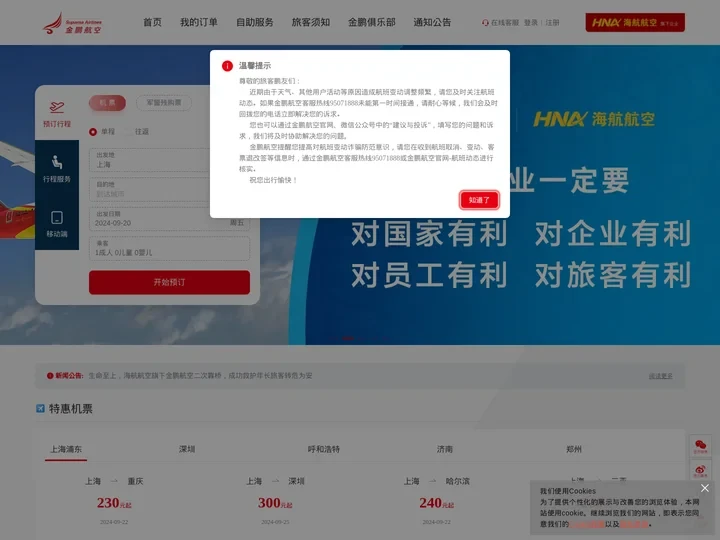This screenshot has height=540, width=720.
Task: Open the 出发日期 2024-09-20 date picker
Action: point(169,219)
